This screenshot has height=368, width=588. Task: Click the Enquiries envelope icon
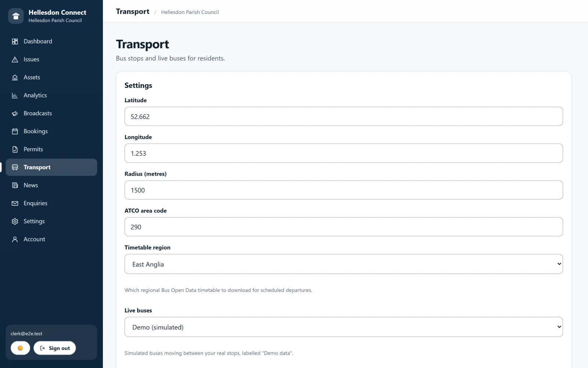point(15,204)
